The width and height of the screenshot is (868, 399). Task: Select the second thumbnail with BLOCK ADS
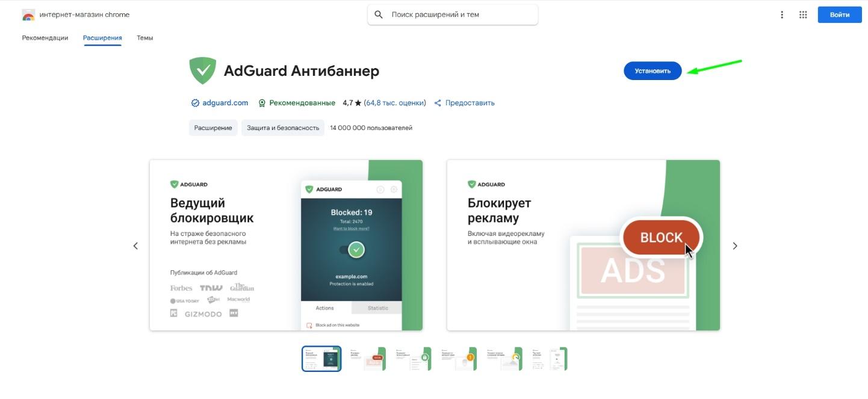367,359
